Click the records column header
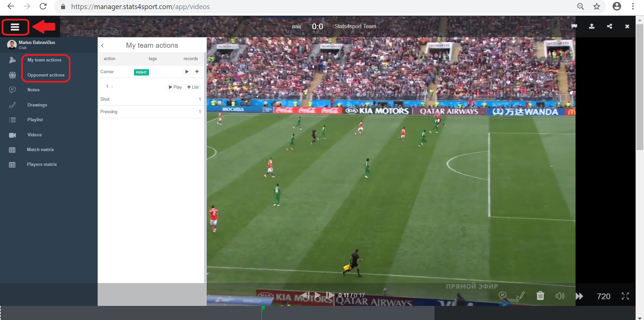The image size is (644, 320). (x=191, y=59)
